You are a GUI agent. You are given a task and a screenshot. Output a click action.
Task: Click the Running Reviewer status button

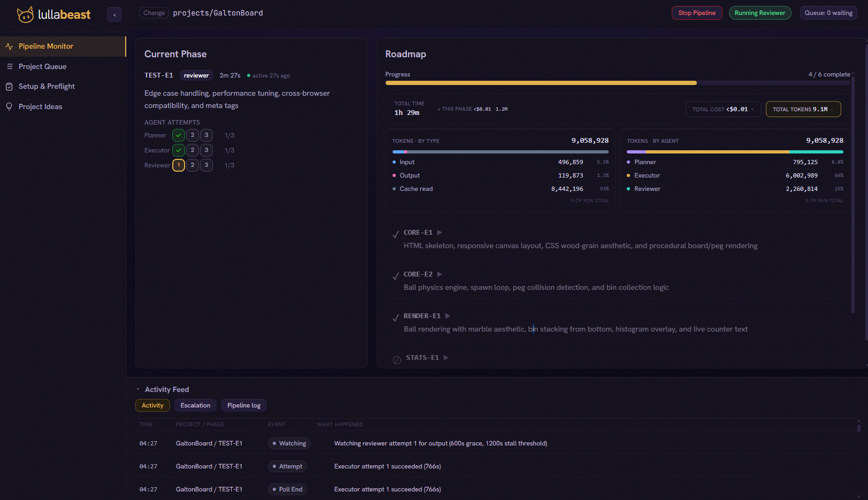[760, 13]
